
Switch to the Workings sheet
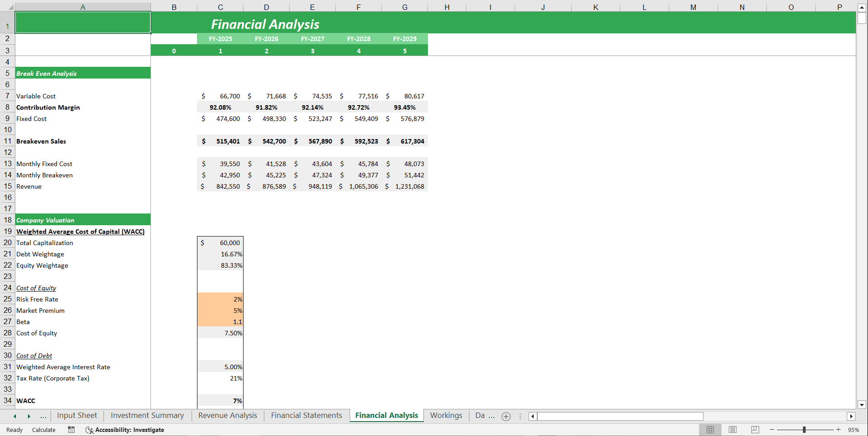pos(446,416)
